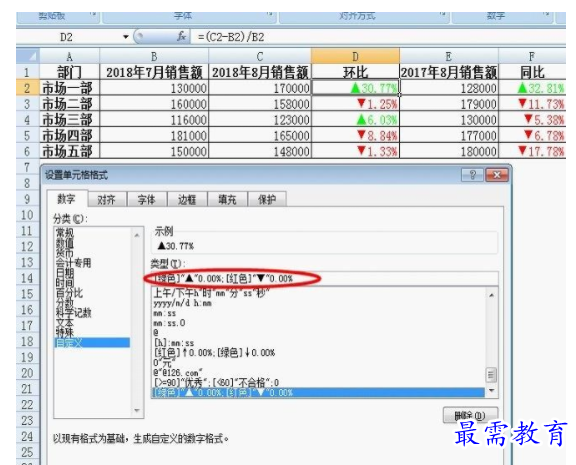Click the fx insert function icon

click(181, 36)
